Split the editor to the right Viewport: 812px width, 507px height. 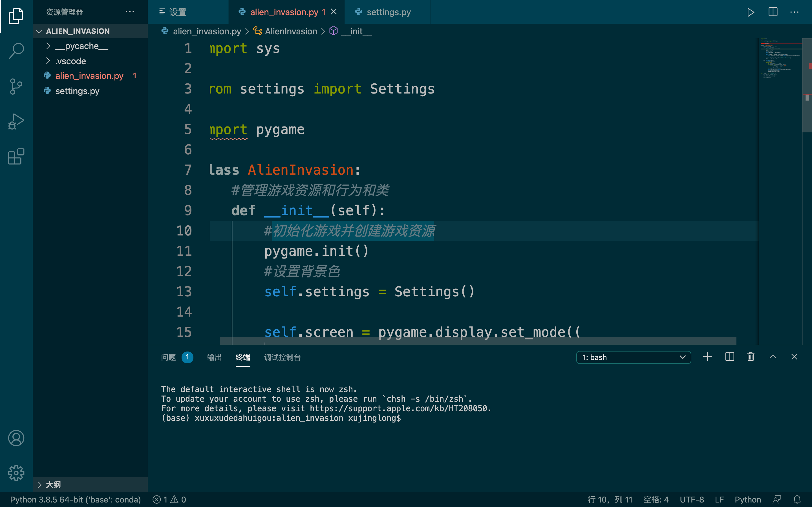tap(773, 12)
